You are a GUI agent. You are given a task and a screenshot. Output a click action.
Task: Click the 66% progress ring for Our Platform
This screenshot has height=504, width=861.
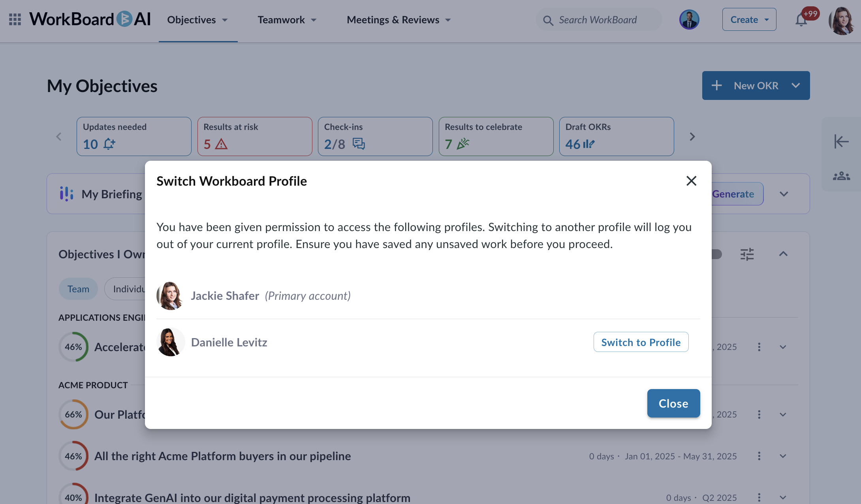[x=73, y=415]
